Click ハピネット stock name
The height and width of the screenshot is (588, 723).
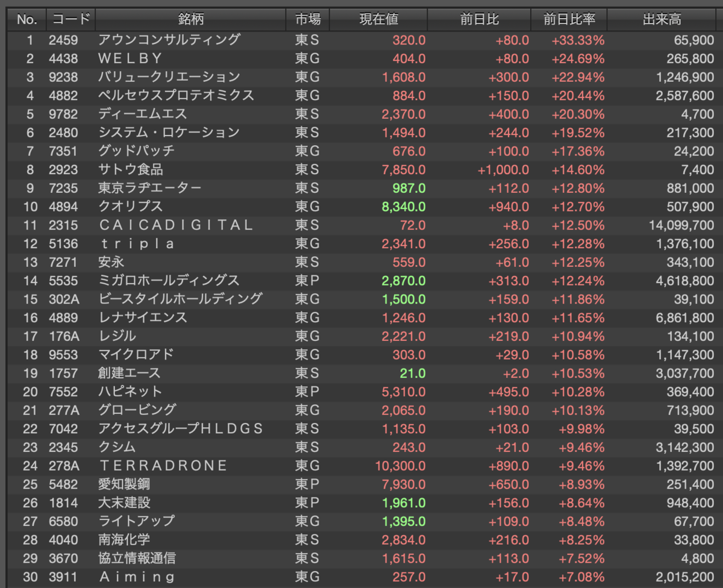(131, 392)
